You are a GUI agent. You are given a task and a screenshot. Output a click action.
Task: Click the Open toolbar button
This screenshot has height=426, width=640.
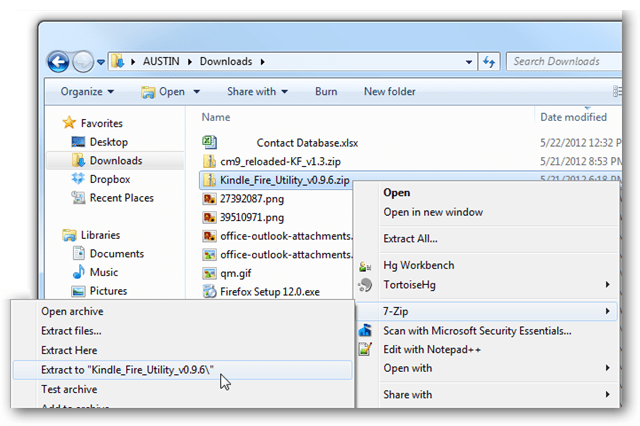click(x=163, y=92)
